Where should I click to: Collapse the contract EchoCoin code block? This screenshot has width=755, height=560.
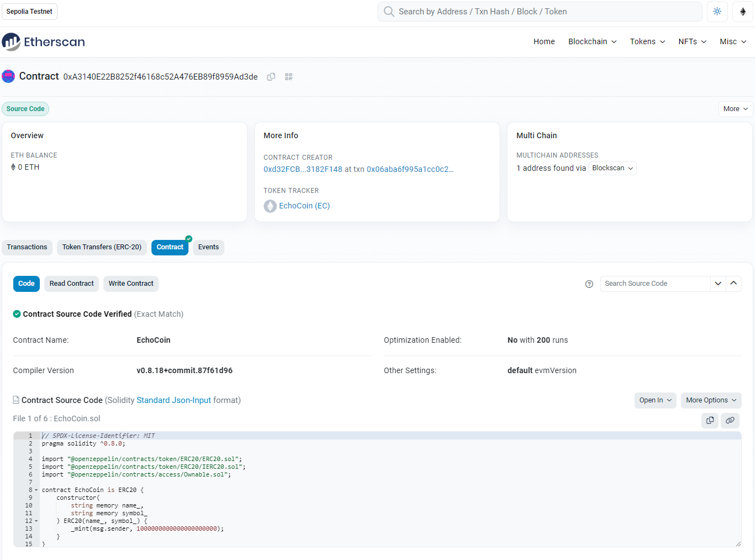(x=36, y=490)
